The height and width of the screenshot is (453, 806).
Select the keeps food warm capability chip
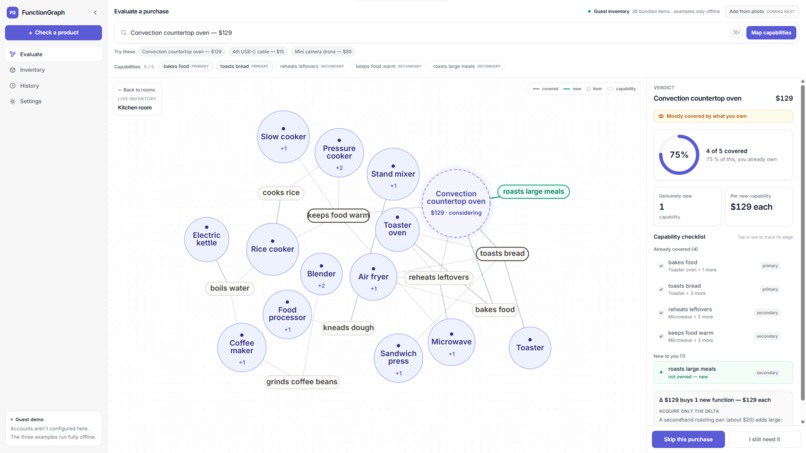tap(388, 66)
